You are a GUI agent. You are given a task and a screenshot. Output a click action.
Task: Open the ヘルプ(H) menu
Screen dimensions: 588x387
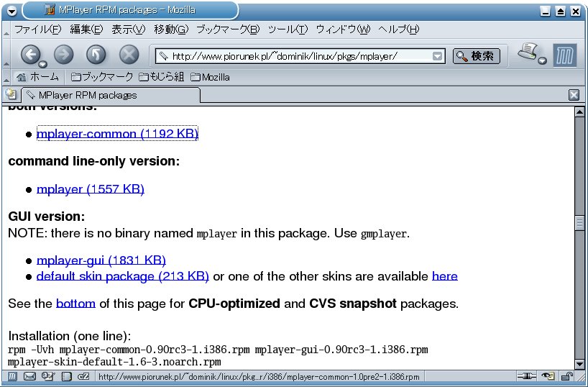click(x=398, y=29)
